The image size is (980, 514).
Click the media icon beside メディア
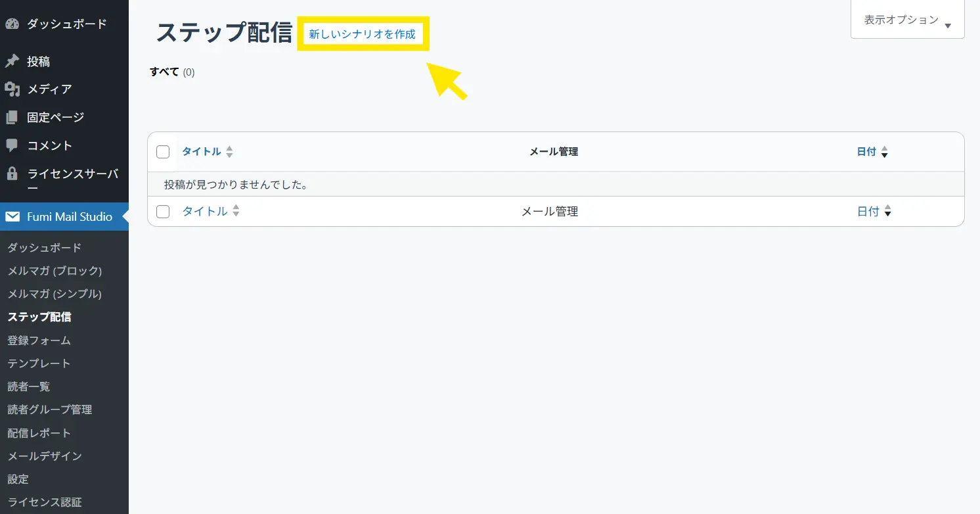point(12,89)
